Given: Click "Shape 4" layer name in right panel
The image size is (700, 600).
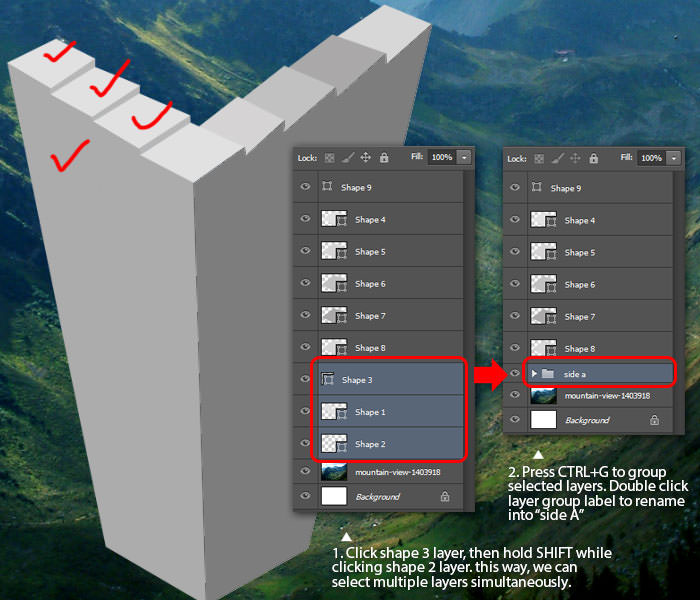Looking at the screenshot, I should click(x=579, y=220).
